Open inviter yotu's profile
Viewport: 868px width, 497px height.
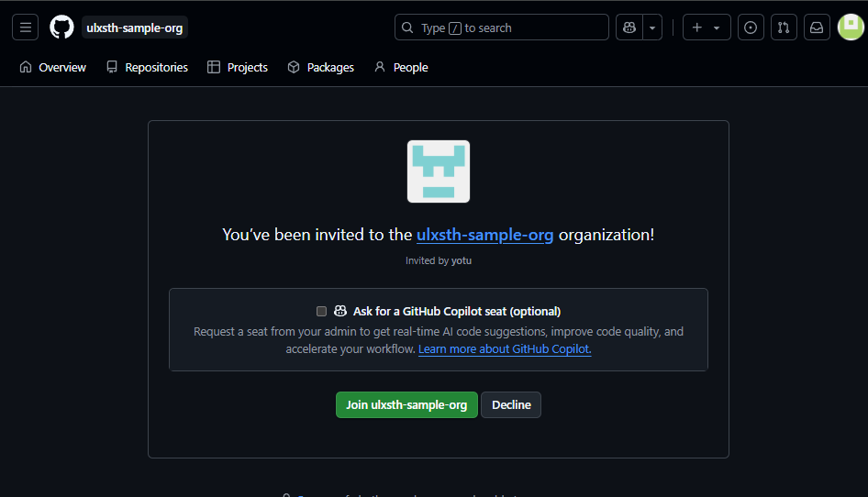click(x=462, y=260)
